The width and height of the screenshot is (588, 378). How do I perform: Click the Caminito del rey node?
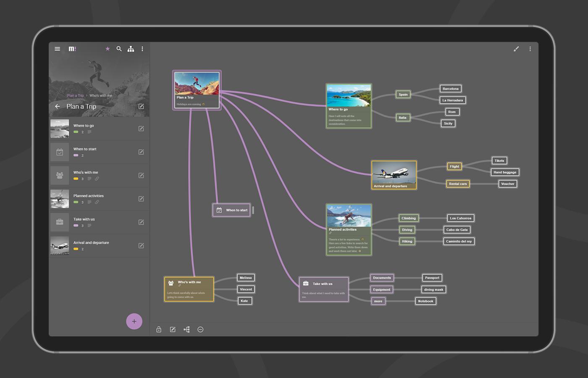[x=459, y=241]
